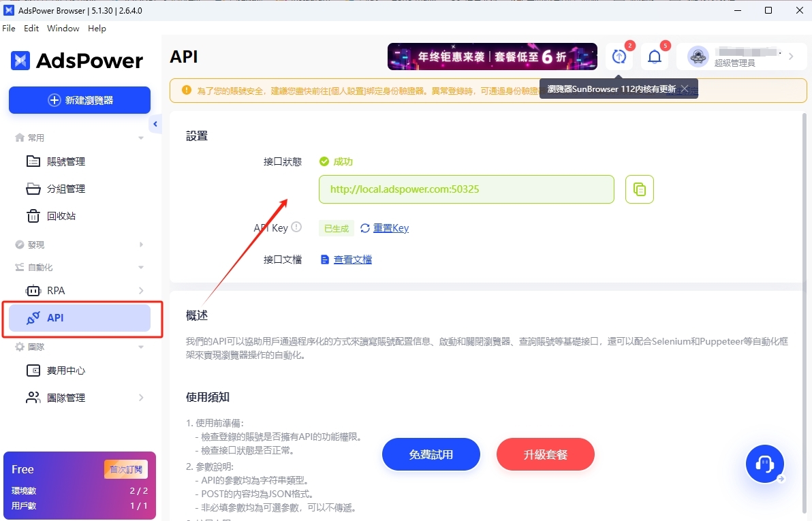This screenshot has height=521, width=812.
Task: Collapse the 常用 sidebar section
Action: (141, 138)
